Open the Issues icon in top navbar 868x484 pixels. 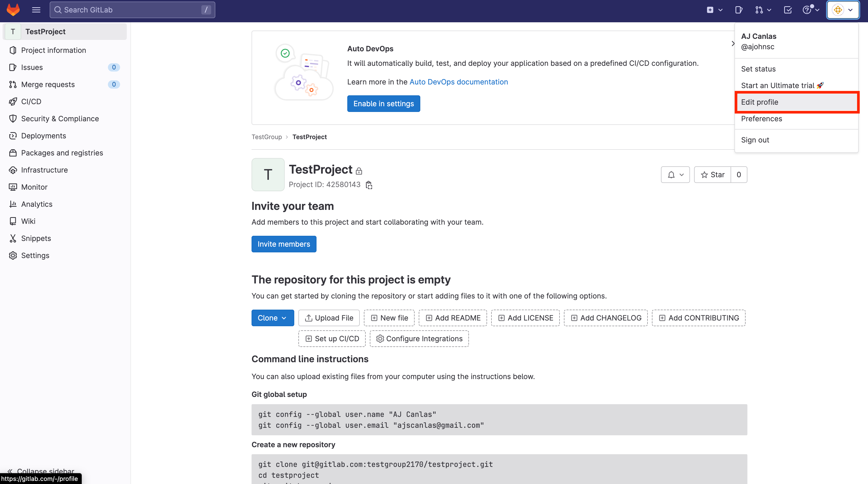(x=739, y=10)
